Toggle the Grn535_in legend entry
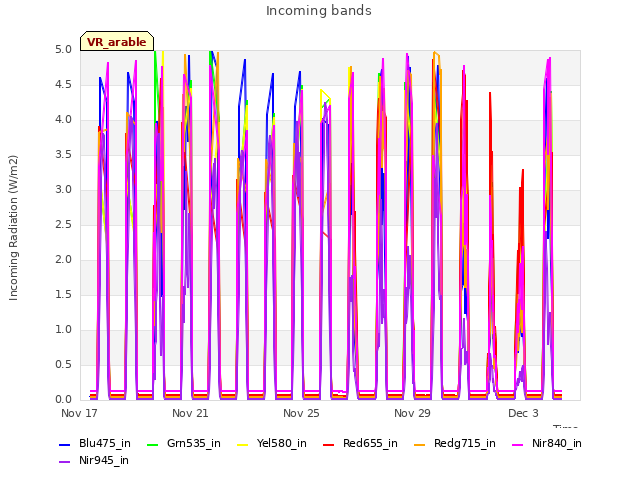Screen dimensions: 640x480 pos(184,443)
